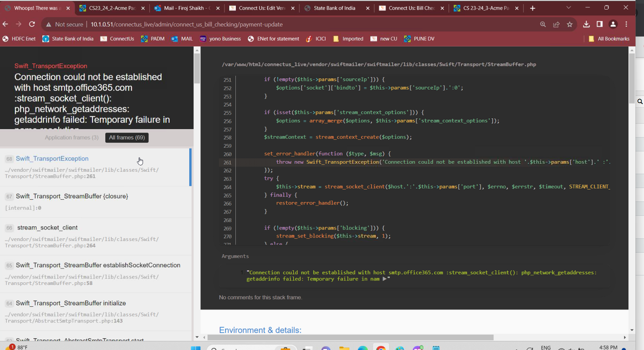Viewport: 644px width, 350px height.
Task: Select frame 65 establishSocketConnection
Action: pyautogui.click(x=95, y=274)
